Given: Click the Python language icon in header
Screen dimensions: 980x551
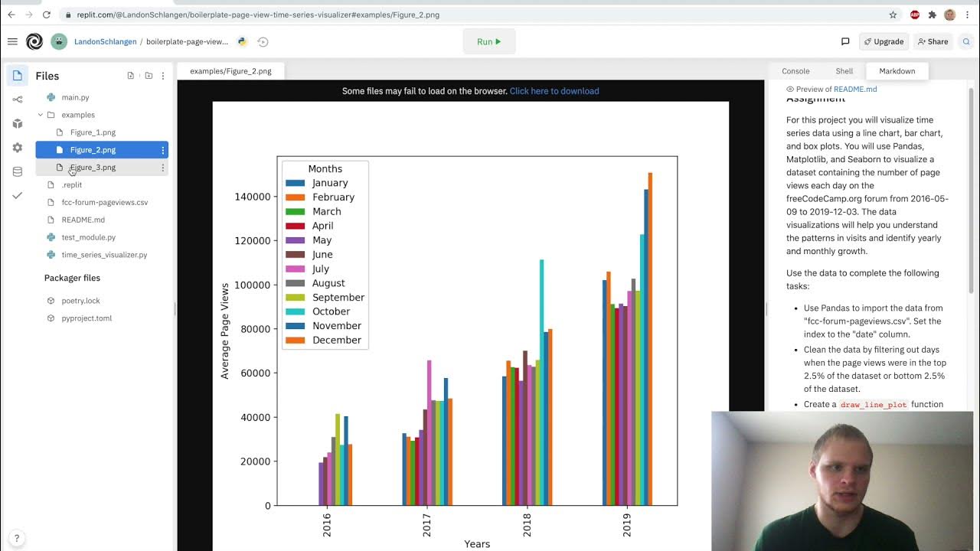Looking at the screenshot, I should (x=242, y=42).
